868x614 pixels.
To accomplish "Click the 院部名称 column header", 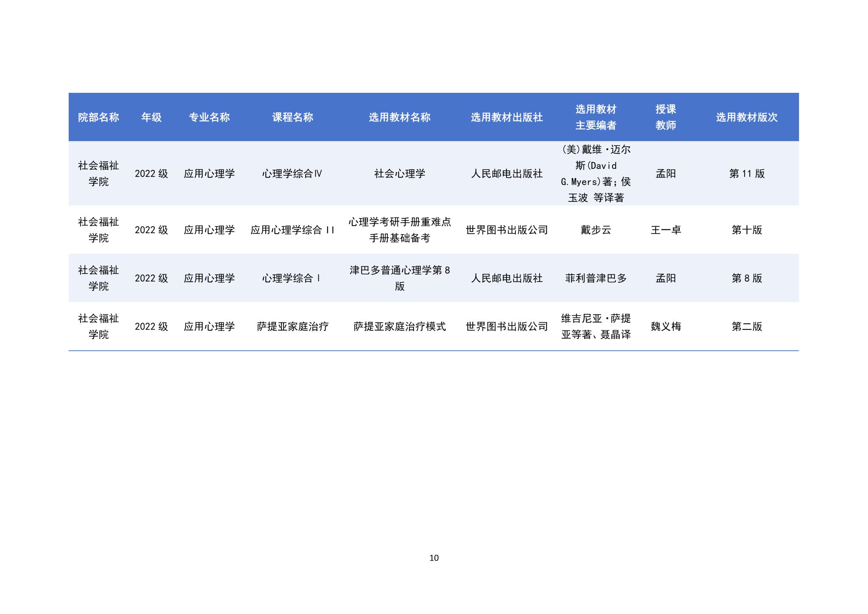I will tap(98, 117).
